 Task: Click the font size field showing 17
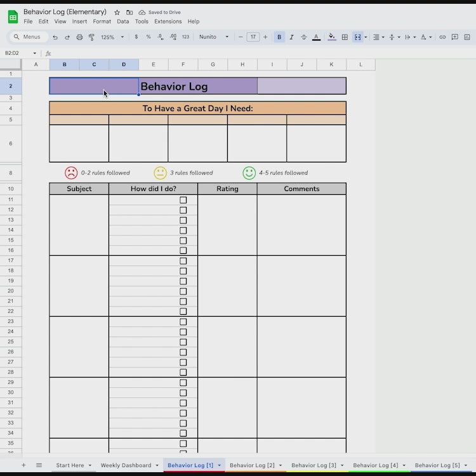253,37
